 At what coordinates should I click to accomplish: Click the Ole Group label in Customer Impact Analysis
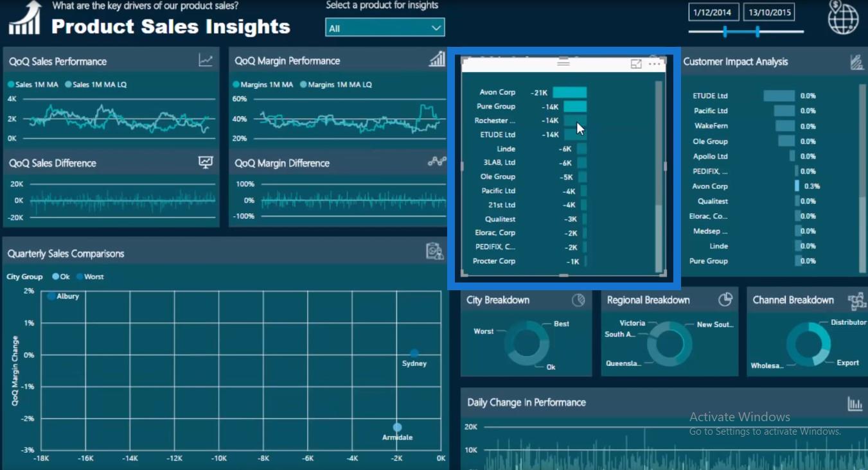pos(710,141)
